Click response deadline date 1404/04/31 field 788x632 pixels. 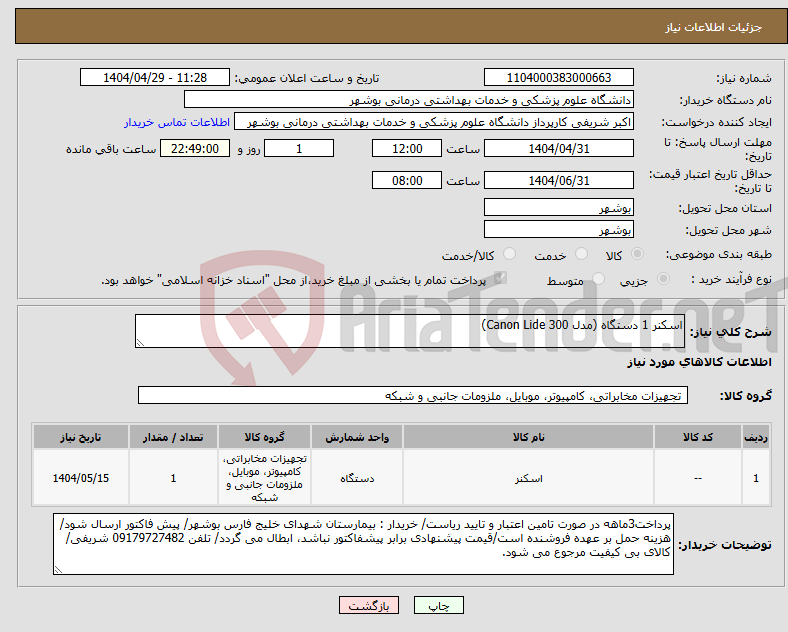(x=558, y=148)
